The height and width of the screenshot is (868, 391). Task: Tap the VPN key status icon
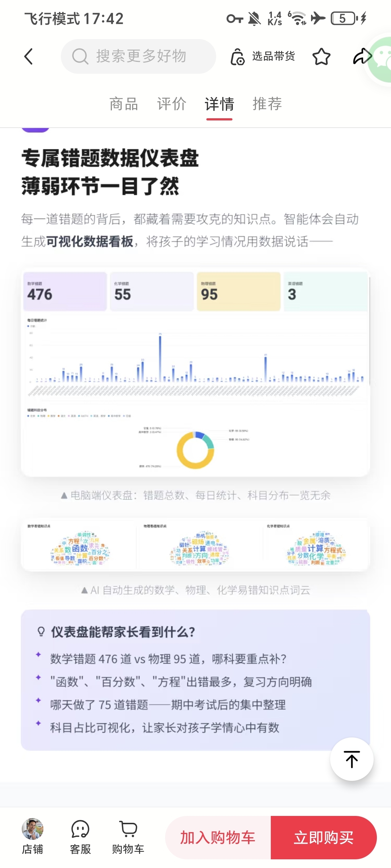pos(235,18)
